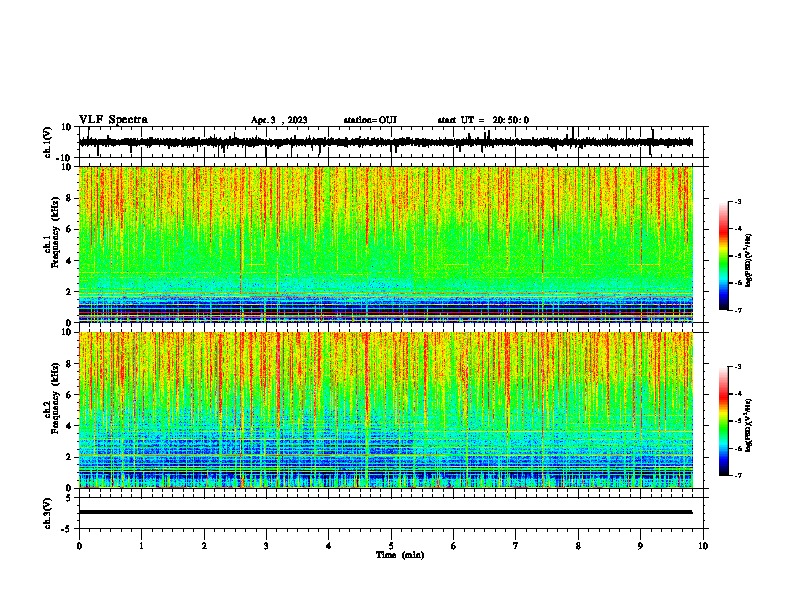Click the ch.1 PSD color scale bar

tap(723, 256)
